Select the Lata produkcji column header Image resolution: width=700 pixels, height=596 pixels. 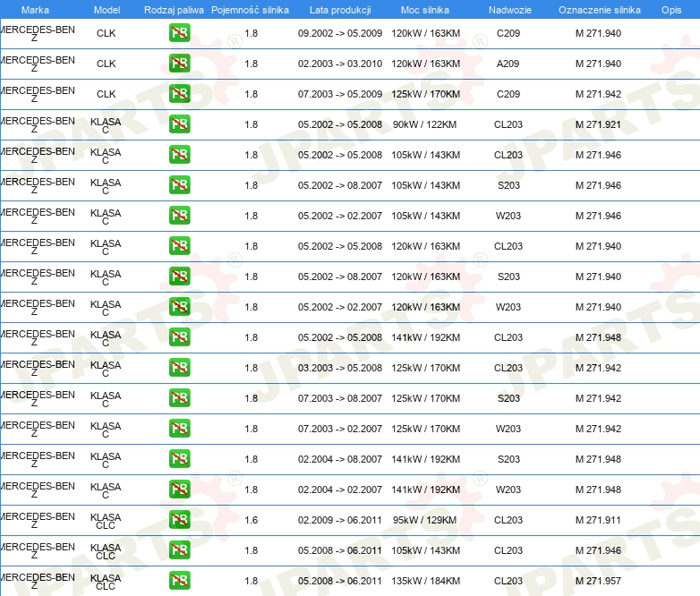(339, 9)
